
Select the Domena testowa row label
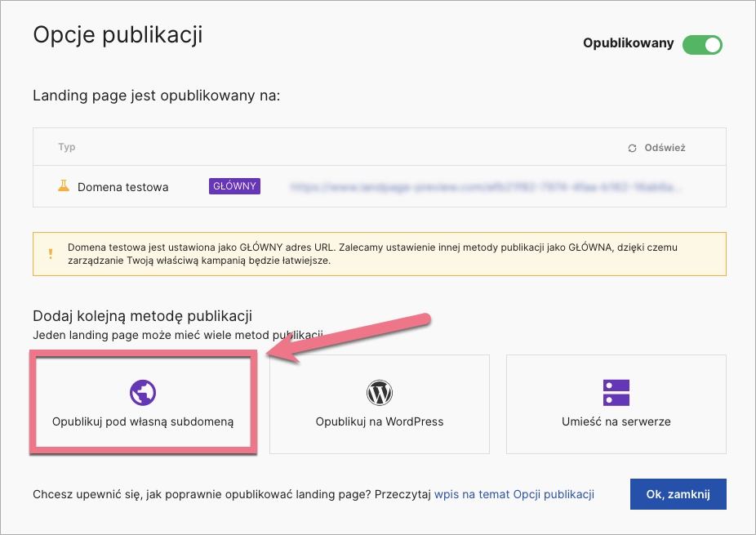tap(122, 187)
